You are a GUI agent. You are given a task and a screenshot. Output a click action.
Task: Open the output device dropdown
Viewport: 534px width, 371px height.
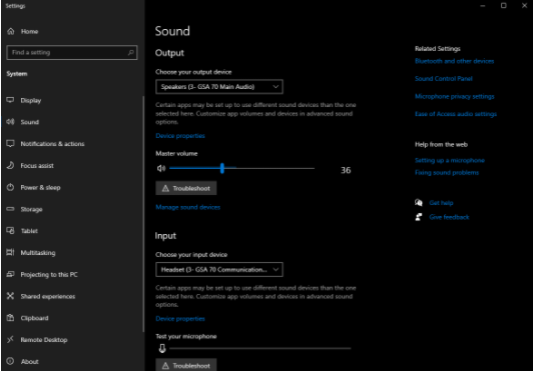point(219,87)
